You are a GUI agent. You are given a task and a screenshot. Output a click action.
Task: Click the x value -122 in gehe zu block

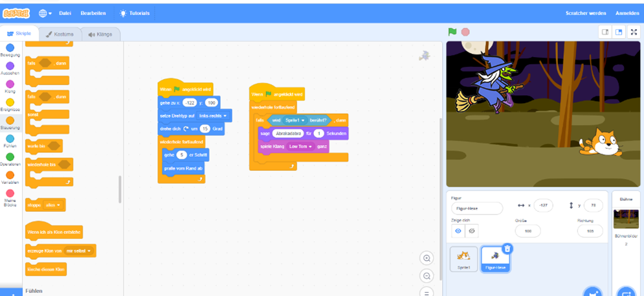click(x=190, y=103)
